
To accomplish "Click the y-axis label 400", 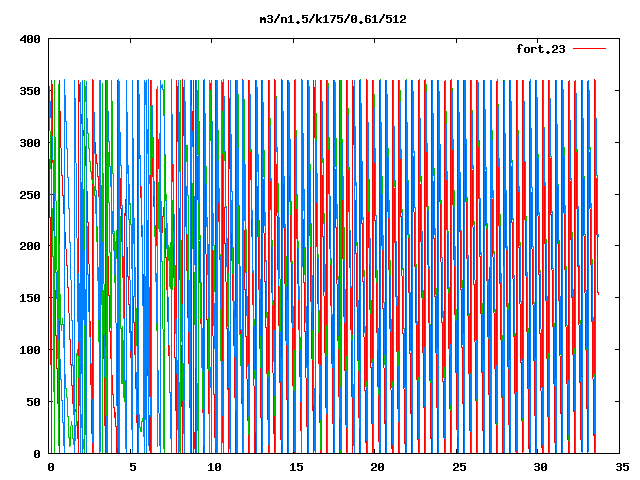I will point(30,39).
